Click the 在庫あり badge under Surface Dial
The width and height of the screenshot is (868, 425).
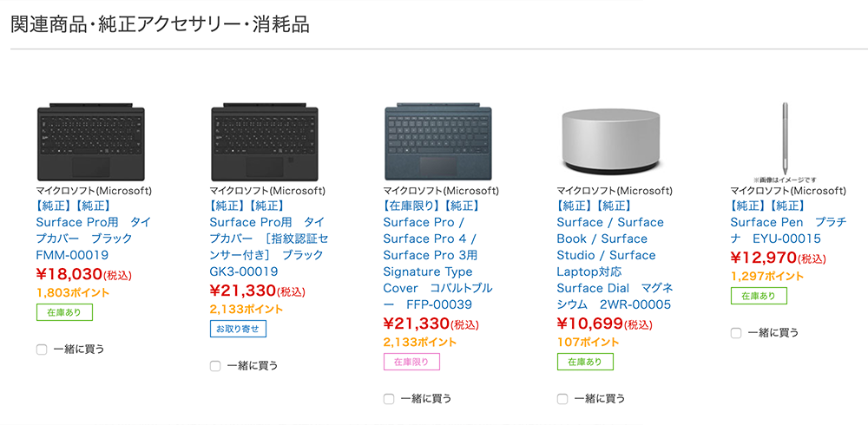(585, 362)
